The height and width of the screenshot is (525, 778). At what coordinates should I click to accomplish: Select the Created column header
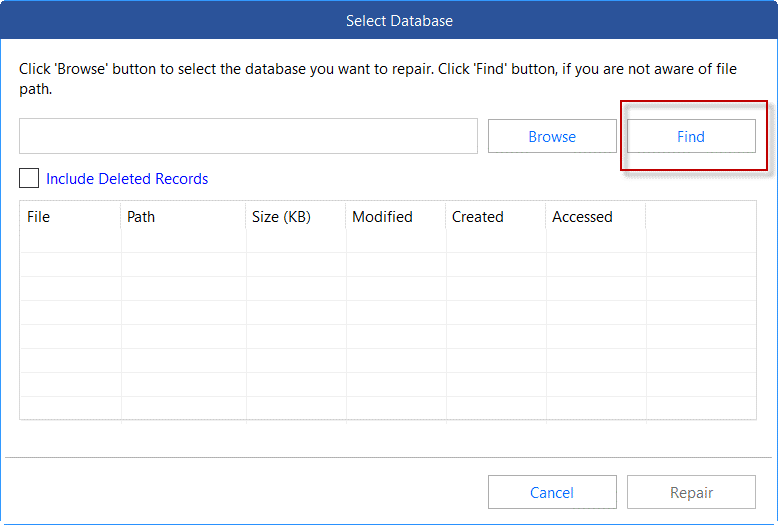tap(496, 217)
